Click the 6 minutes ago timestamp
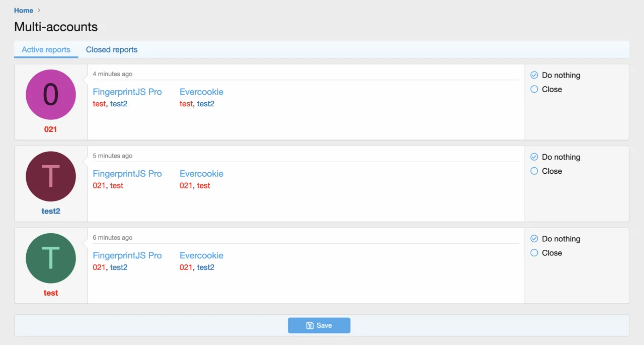 pos(113,238)
